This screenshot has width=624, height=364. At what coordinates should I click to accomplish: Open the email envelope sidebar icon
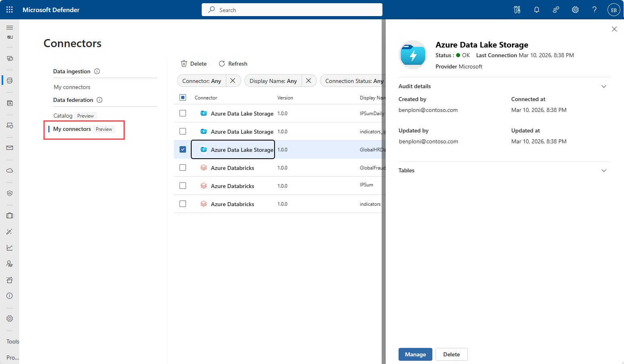click(x=10, y=148)
